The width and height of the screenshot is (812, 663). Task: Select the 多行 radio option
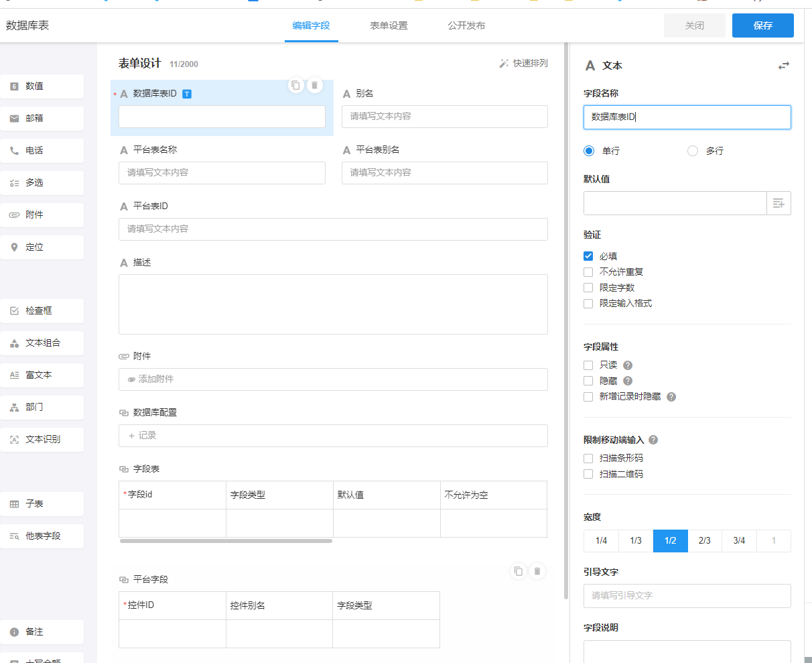(x=693, y=151)
